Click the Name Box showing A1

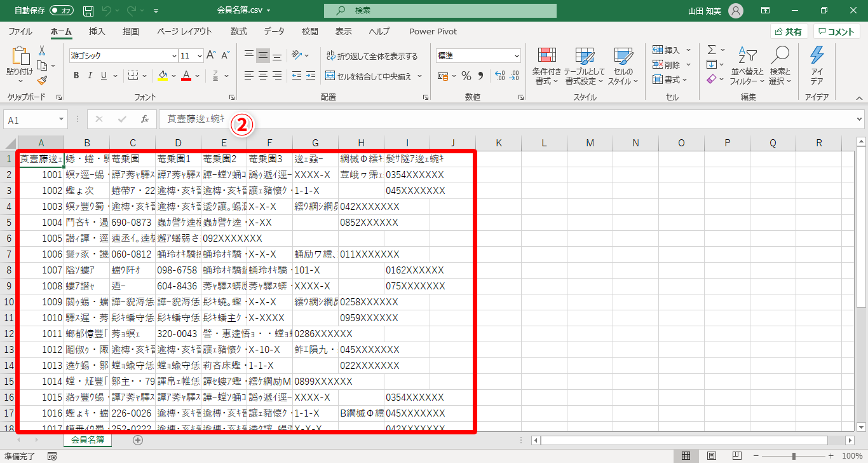click(x=36, y=120)
